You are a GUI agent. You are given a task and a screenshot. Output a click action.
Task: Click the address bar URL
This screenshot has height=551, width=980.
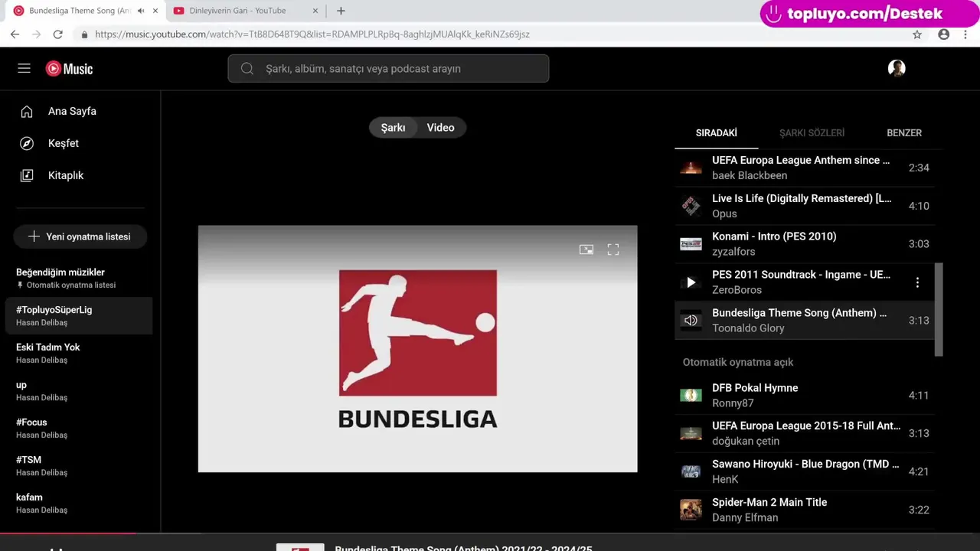(312, 34)
